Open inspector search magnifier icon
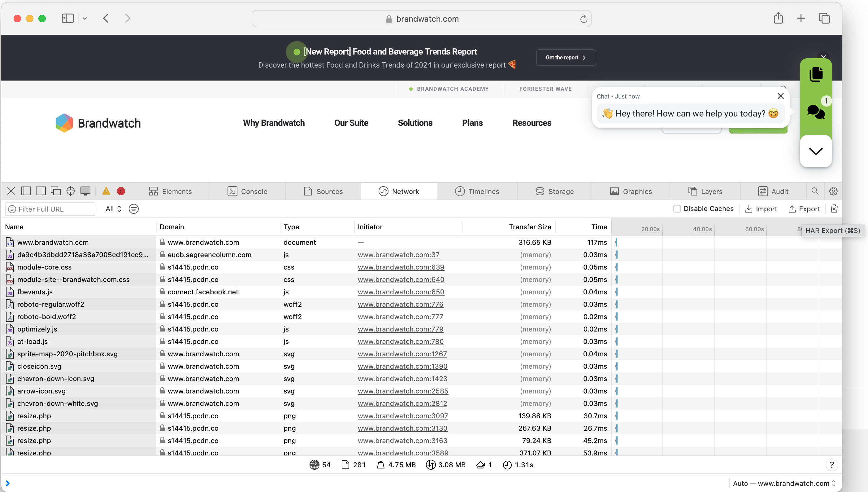The width and height of the screenshot is (868, 492). pyautogui.click(x=815, y=191)
